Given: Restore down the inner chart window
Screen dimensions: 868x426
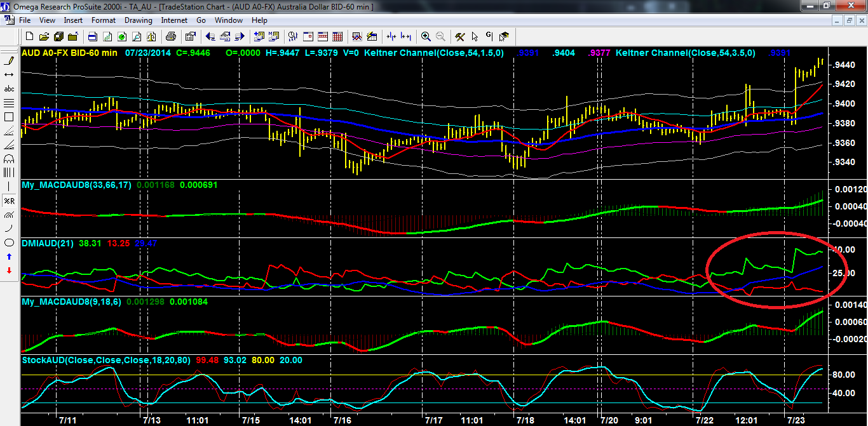Looking at the screenshot, I should point(850,20).
